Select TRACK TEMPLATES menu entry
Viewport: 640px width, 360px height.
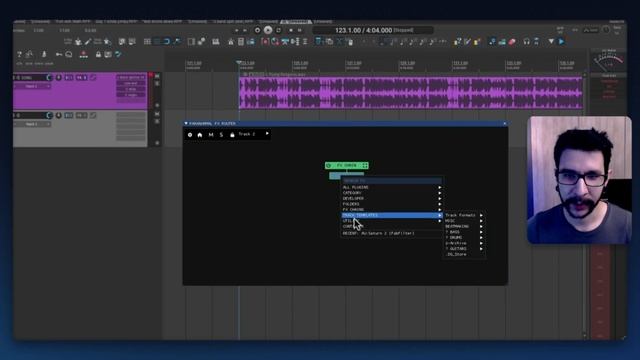coord(391,215)
